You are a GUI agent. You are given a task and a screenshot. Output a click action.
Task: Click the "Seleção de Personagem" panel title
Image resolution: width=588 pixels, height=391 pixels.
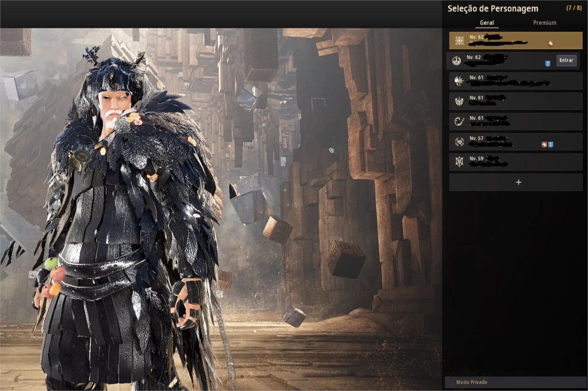pos(493,8)
